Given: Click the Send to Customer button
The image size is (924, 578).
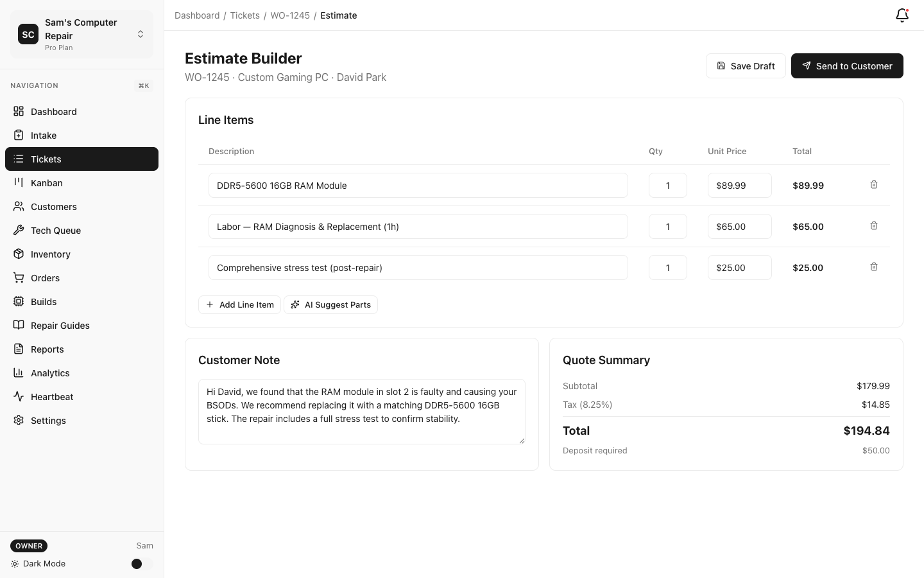Looking at the screenshot, I should 847,66.
